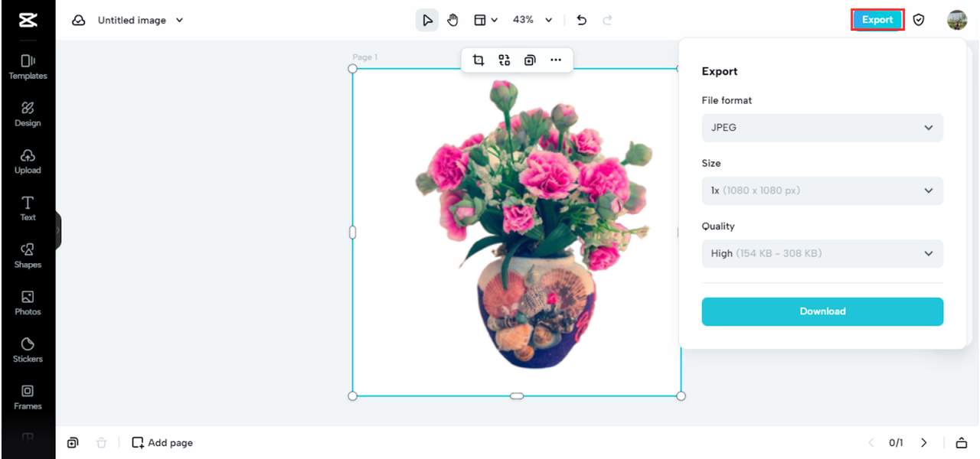Click the Download button
Viewport: 980px width, 459px height.
point(822,311)
